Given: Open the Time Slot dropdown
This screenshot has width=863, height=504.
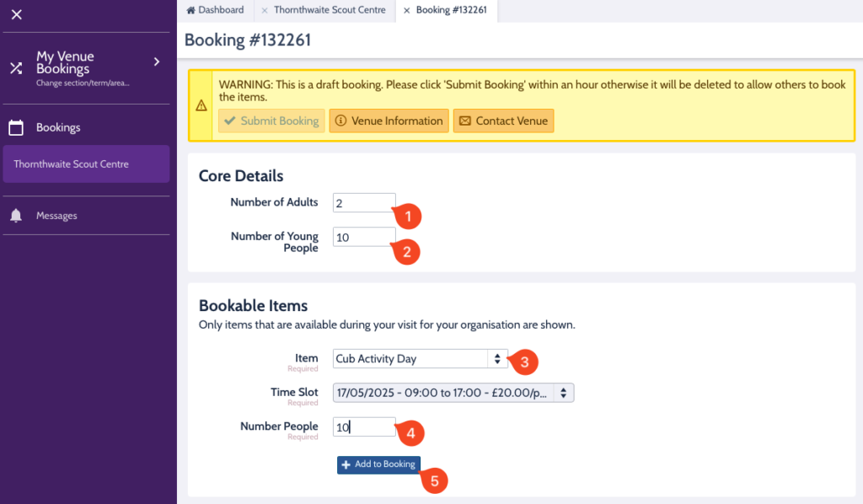Looking at the screenshot, I should (453, 393).
